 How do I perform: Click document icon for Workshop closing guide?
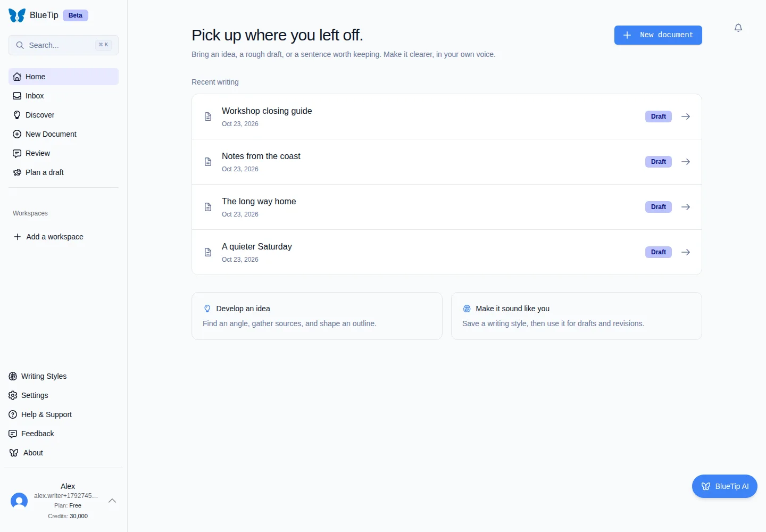click(x=208, y=117)
